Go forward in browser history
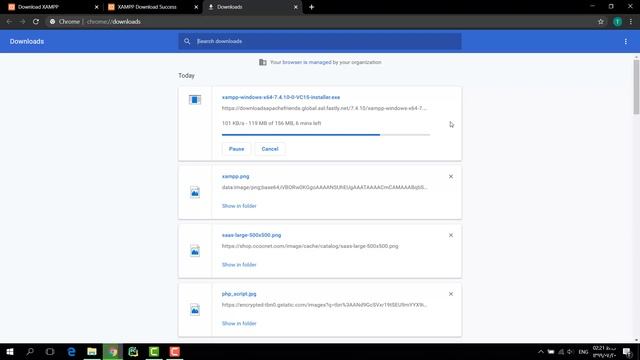 (22, 22)
